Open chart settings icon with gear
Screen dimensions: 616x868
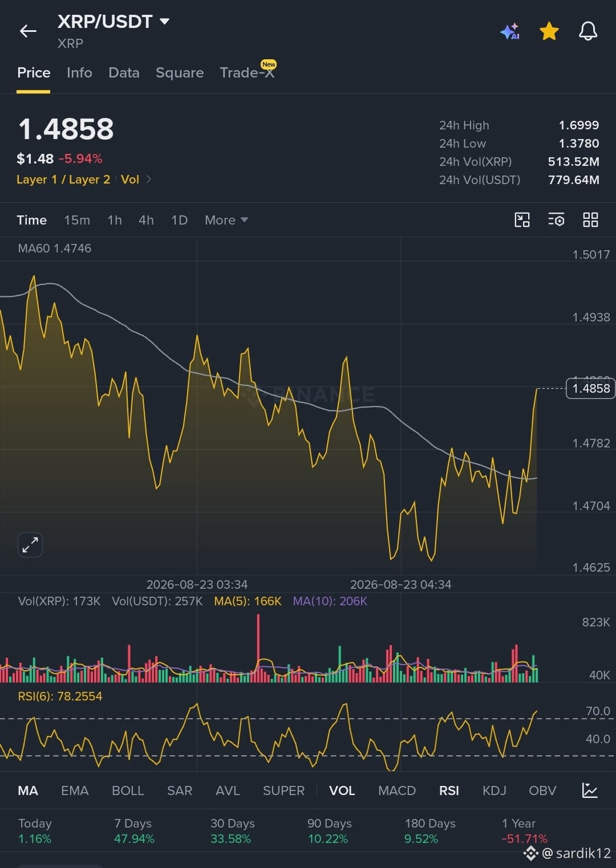[556, 220]
